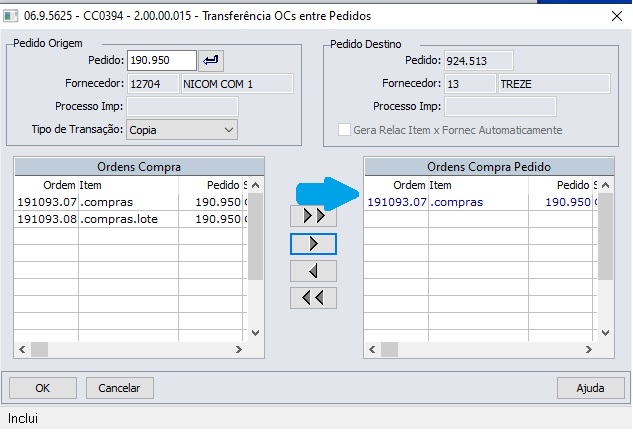
Task: Select 191093.07 in Ordens Compra Pedido list
Action: [x=397, y=202]
